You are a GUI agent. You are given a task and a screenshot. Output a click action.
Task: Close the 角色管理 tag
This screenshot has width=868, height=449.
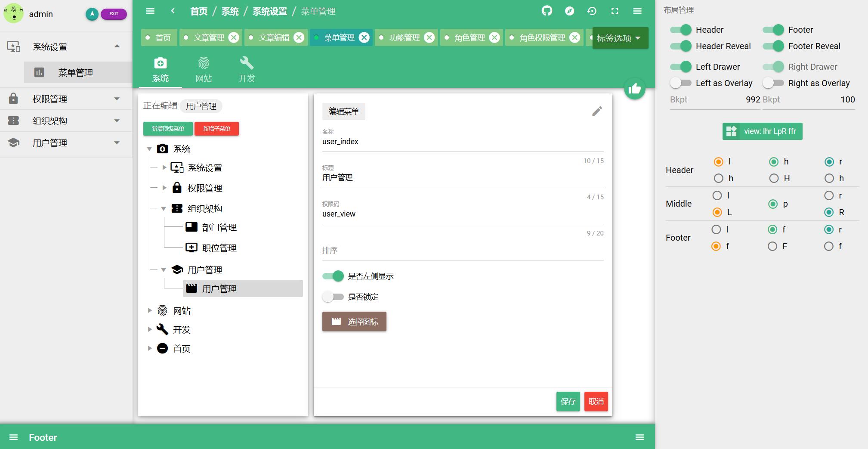tap(494, 37)
